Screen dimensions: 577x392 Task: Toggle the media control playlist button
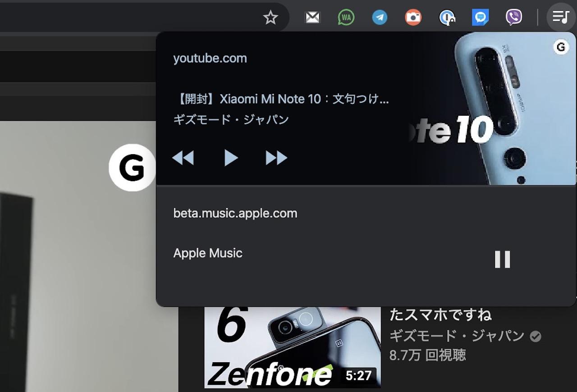click(x=561, y=18)
